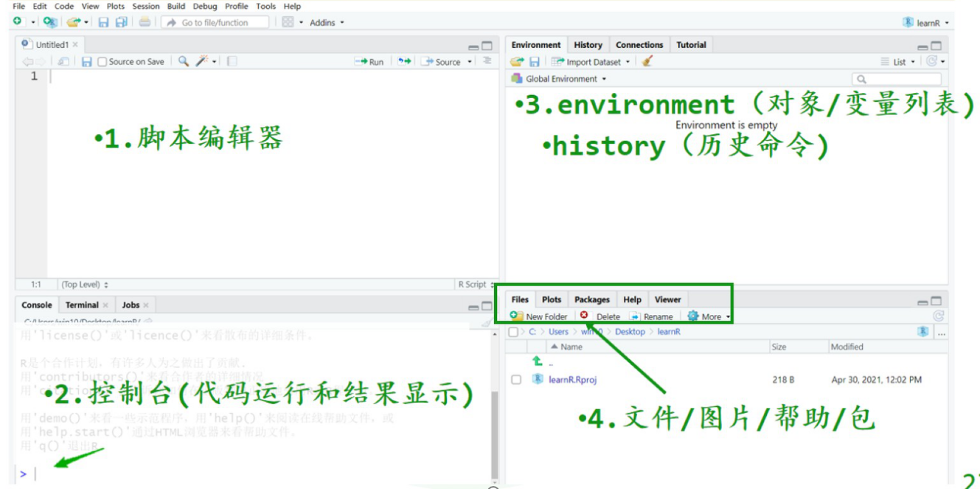Click the Desktop breadcrumb in Files path

pos(630,332)
